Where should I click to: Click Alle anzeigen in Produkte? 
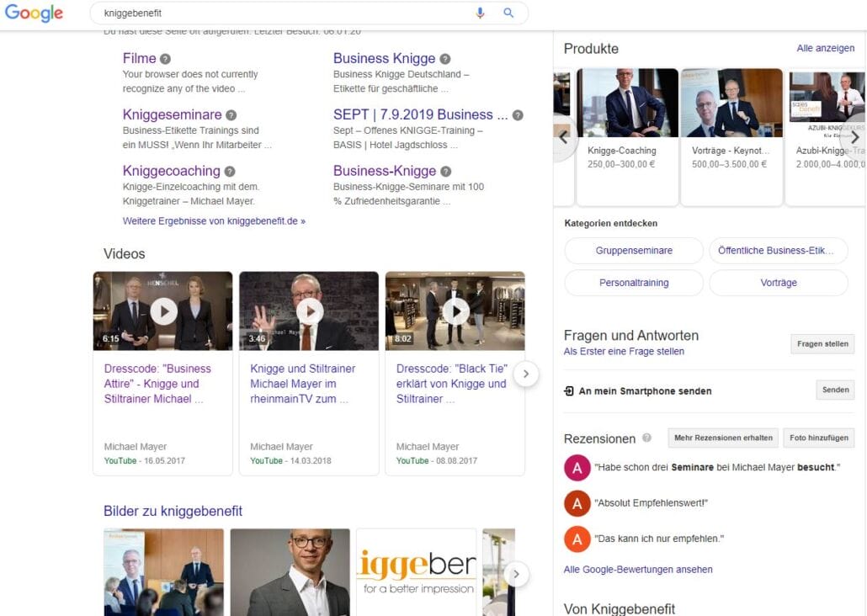[x=825, y=48]
